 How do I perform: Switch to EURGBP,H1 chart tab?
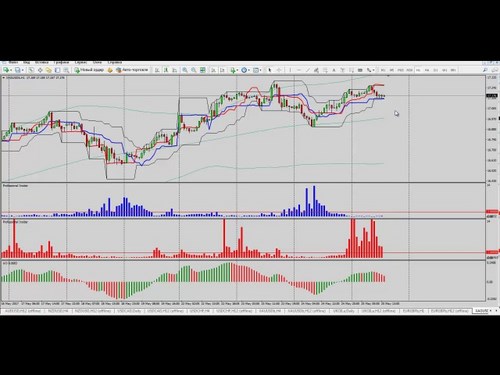click(414, 311)
